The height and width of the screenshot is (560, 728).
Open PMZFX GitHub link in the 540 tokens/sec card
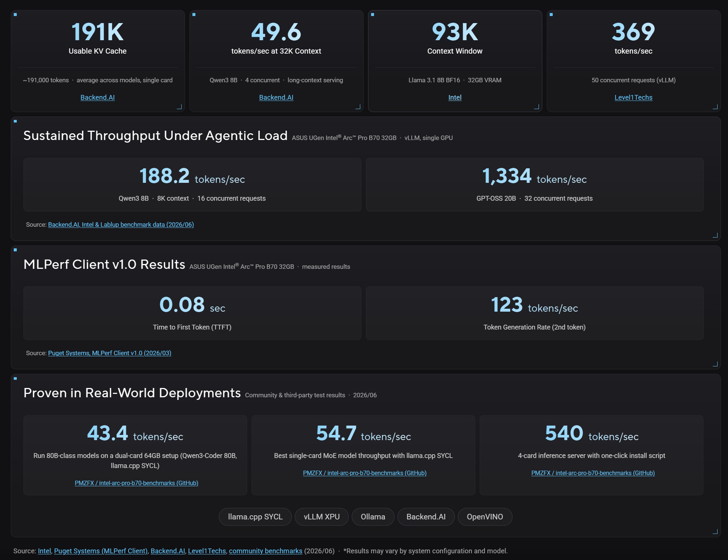point(593,473)
